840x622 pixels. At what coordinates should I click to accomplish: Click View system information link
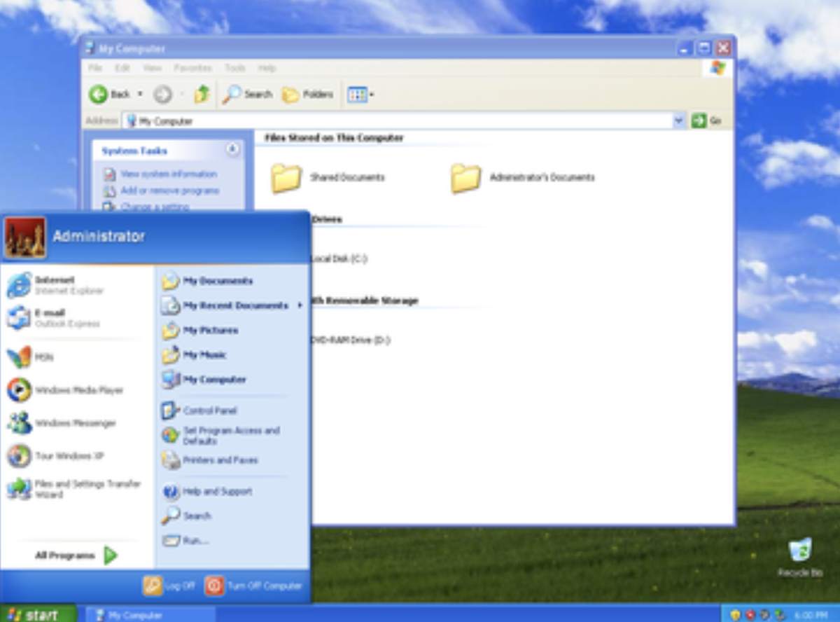click(x=168, y=174)
